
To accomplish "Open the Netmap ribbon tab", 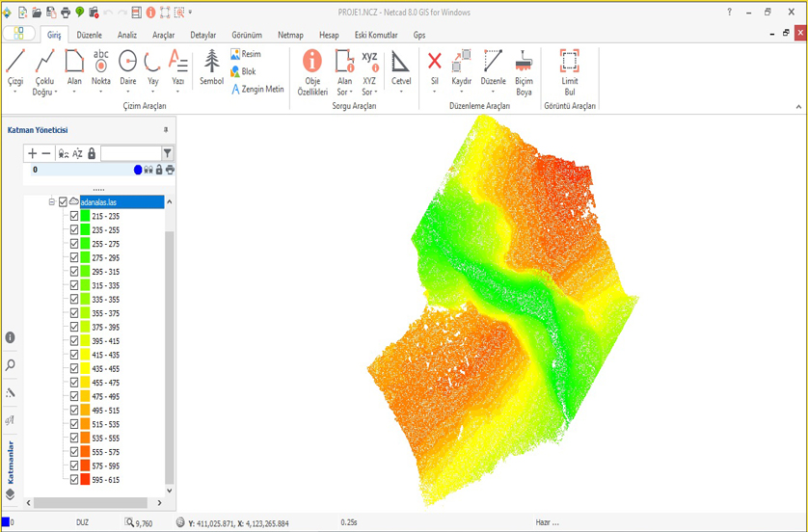I will (290, 35).
